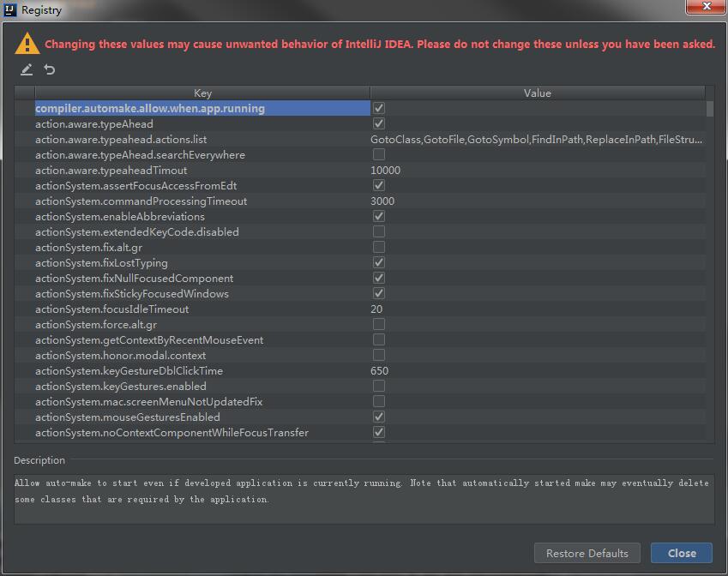Click the Restore Defaults button
This screenshot has height=576, width=728.
click(587, 553)
